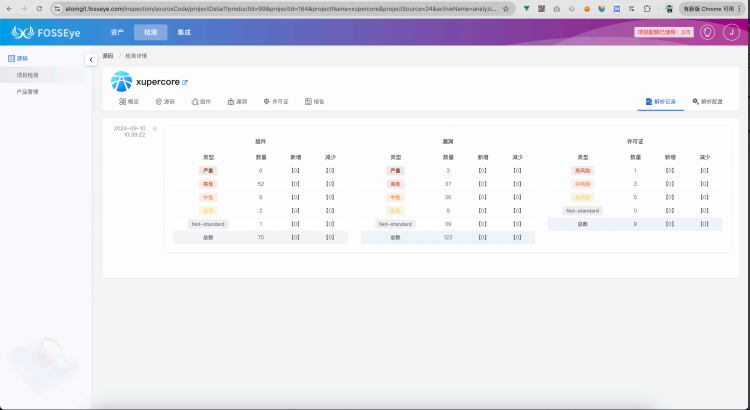Click Not-standard tag in 许可证 table

point(582,211)
